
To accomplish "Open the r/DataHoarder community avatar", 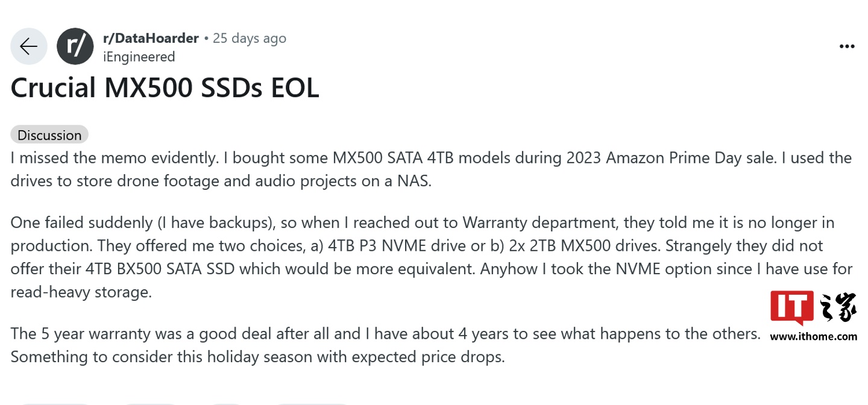I will click(75, 46).
